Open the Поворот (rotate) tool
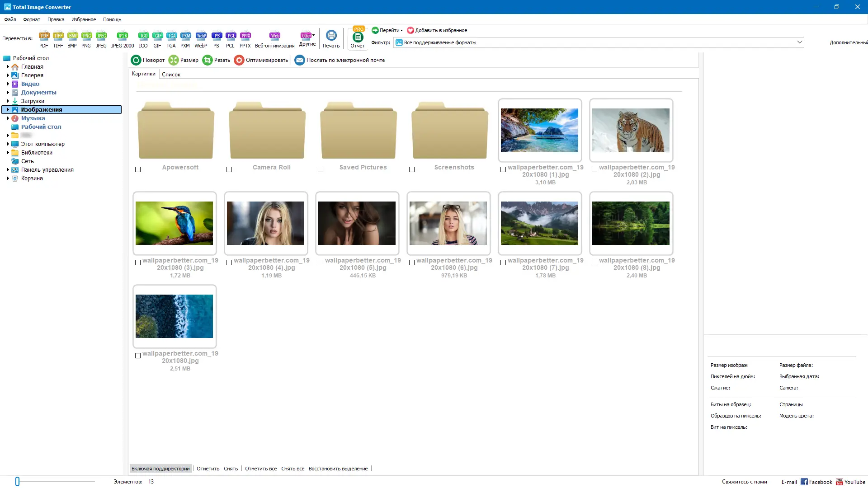 [147, 60]
